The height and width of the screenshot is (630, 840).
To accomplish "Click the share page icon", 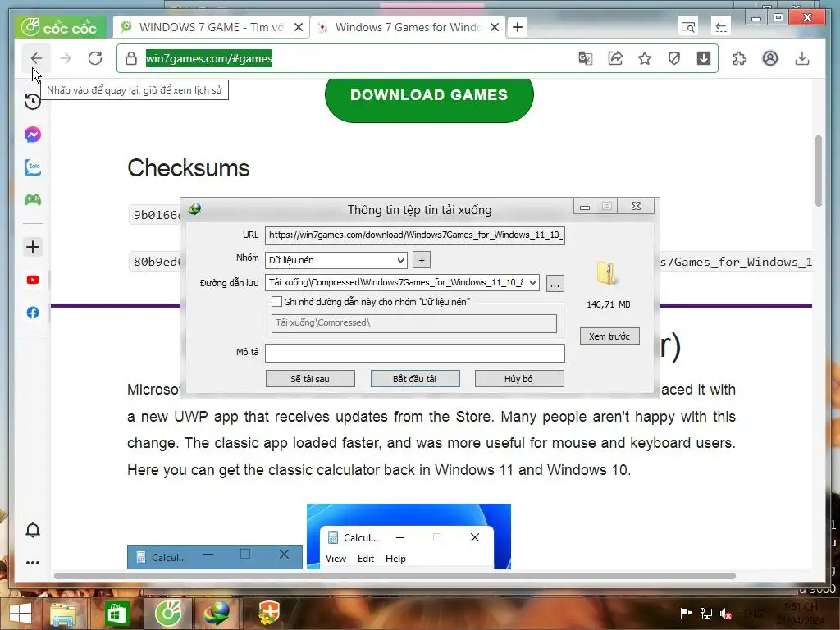I will click(x=615, y=58).
